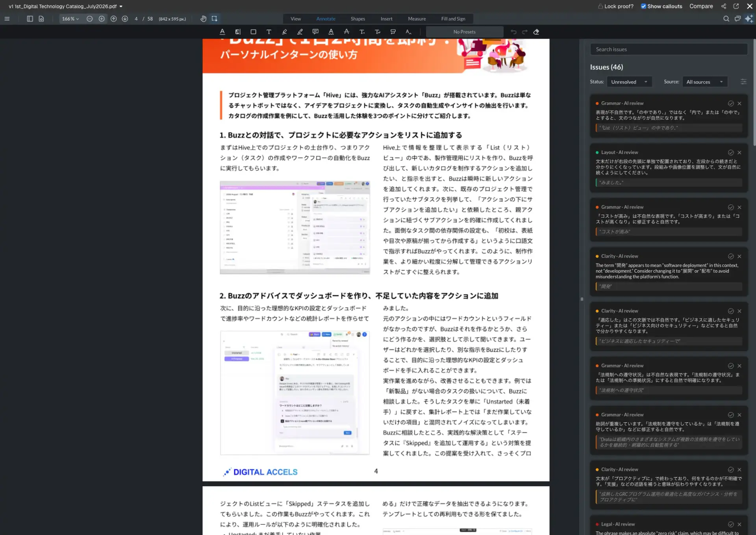
Task: Select the underline text annotation tool
Action: 222,32
